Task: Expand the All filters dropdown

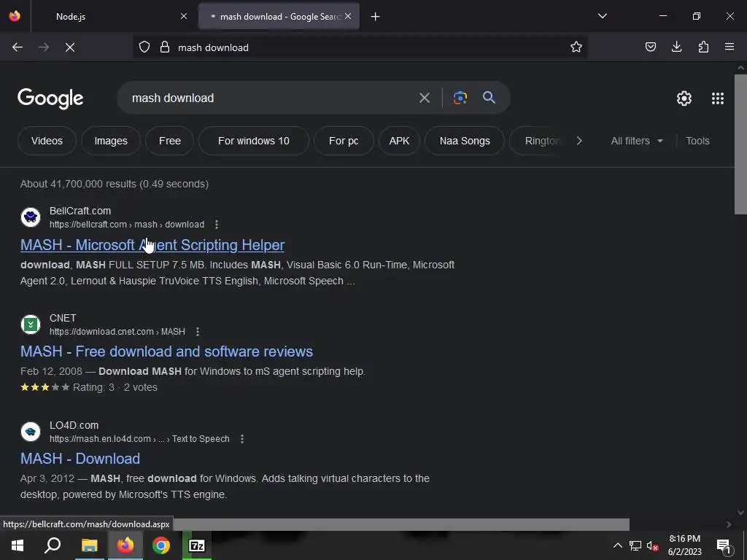Action: coord(637,141)
